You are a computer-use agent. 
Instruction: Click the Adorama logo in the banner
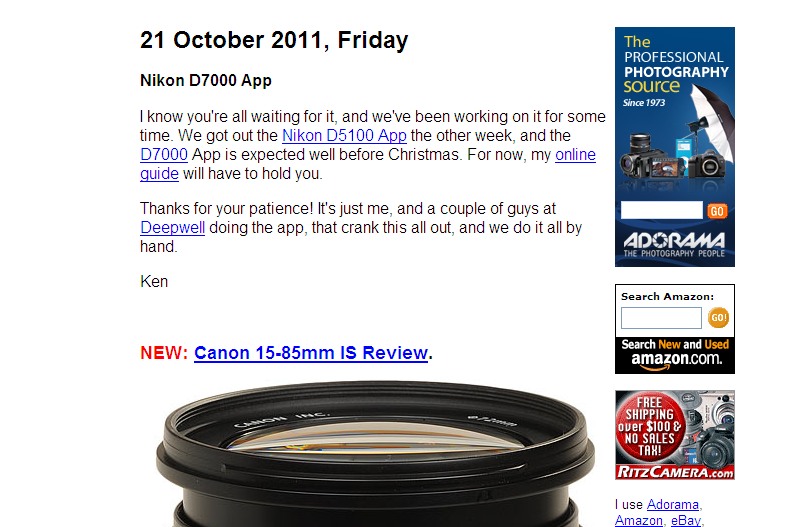[x=674, y=244]
